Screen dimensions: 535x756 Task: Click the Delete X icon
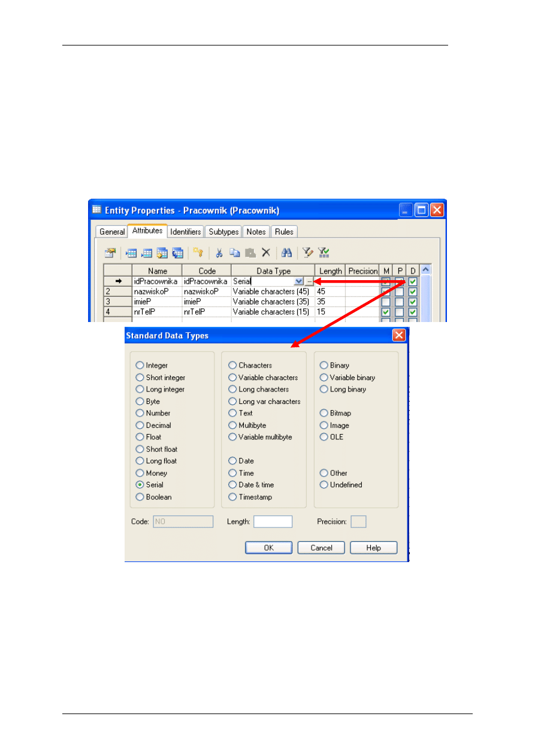click(x=266, y=253)
